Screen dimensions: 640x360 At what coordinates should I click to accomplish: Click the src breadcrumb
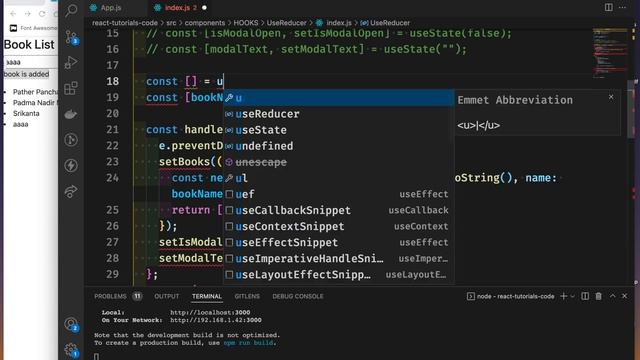pyautogui.click(x=171, y=23)
